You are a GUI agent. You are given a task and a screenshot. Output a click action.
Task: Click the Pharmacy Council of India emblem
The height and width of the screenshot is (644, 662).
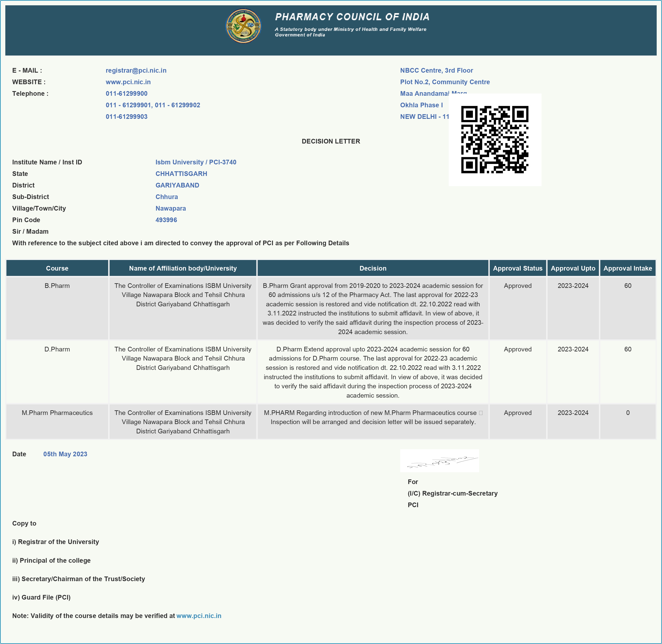243,26
